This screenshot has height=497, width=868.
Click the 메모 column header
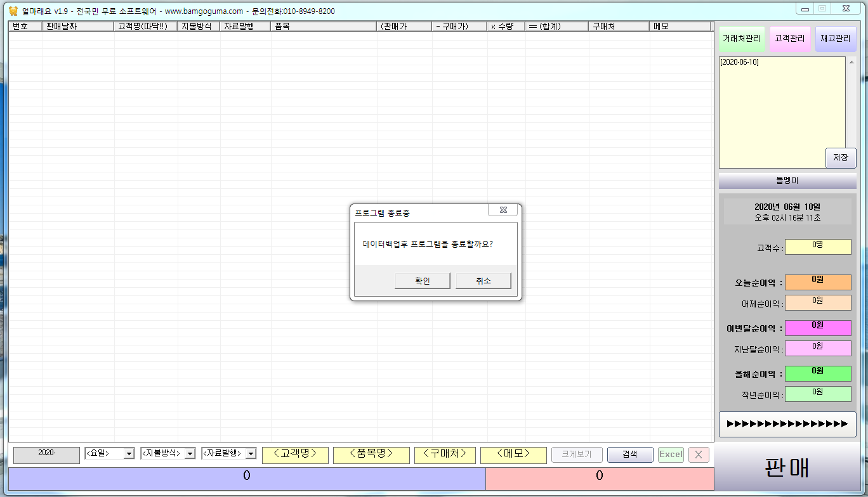[680, 27]
